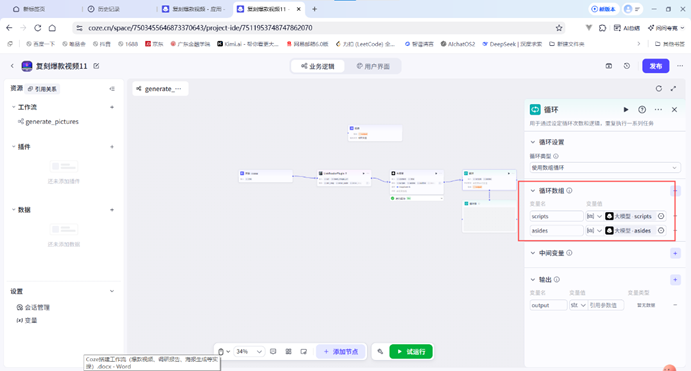The width and height of the screenshot is (691, 371).
Task: Open help for the 循环 node
Action: point(642,110)
